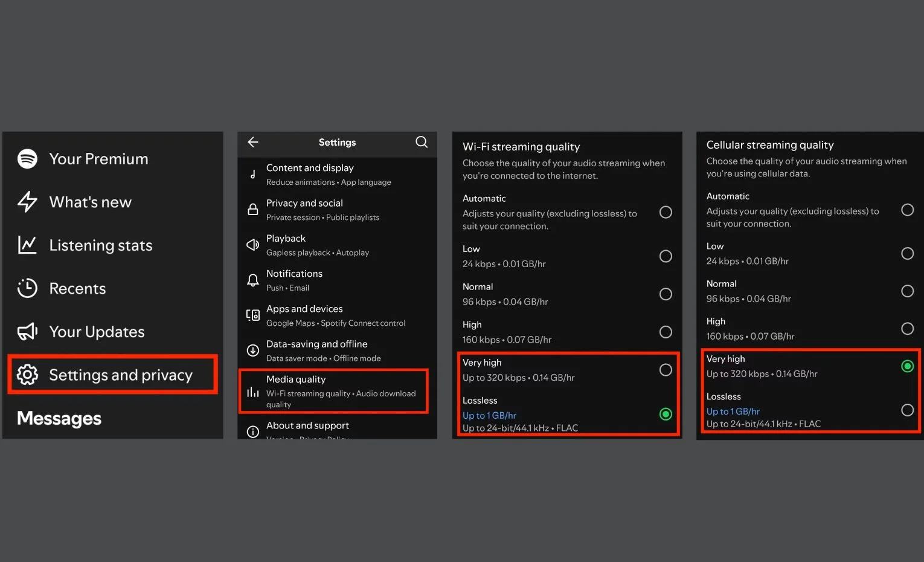Image resolution: width=924 pixels, height=562 pixels.
Task: Open search with the Settings magnifier icon
Action: [422, 142]
